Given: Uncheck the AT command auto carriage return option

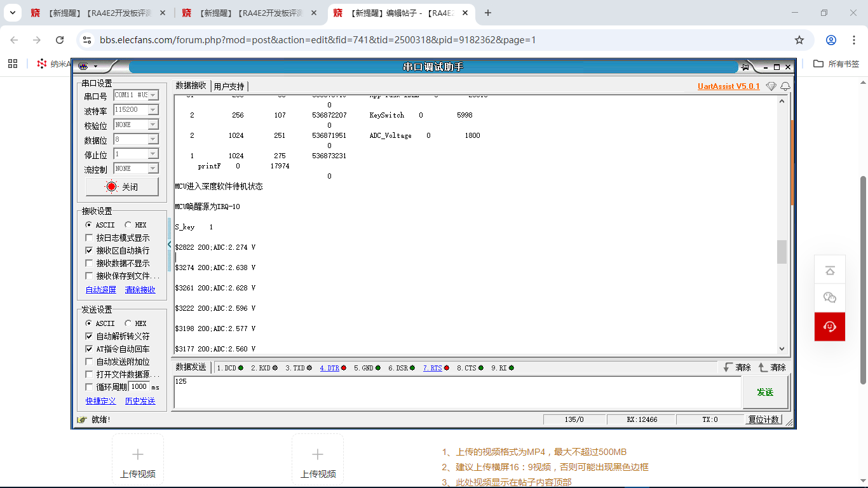Looking at the screenshot, I should pos(89,349).
